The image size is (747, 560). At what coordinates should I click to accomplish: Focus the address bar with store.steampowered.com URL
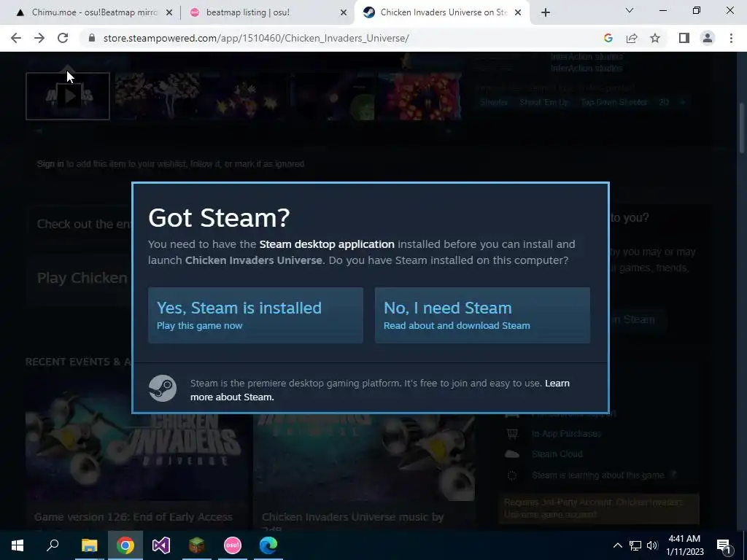tap(256, 38)
